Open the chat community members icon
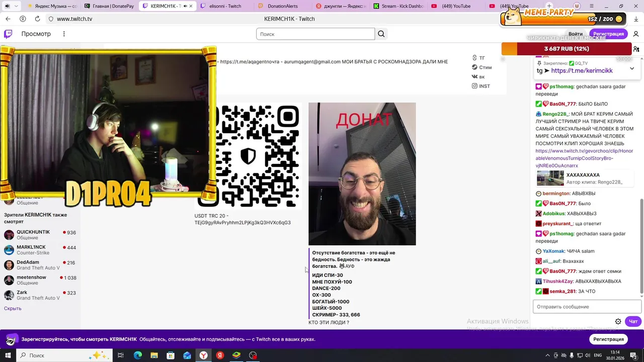Image resolution: width=644 pixels, height=362 pixels. click(636, 49)
